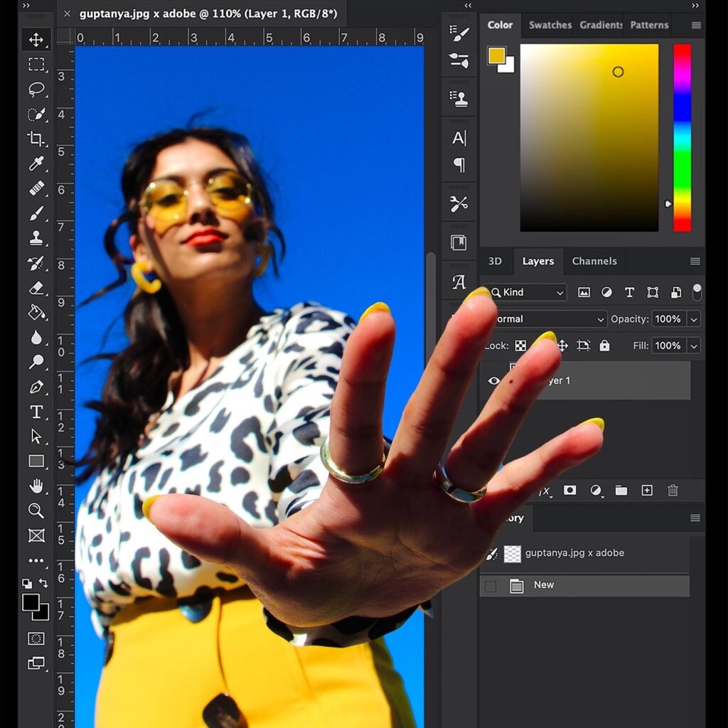This screenshot has width=728, height=728.
Task: Expand the Fill value dropdown
Action: tap(694, 346)
